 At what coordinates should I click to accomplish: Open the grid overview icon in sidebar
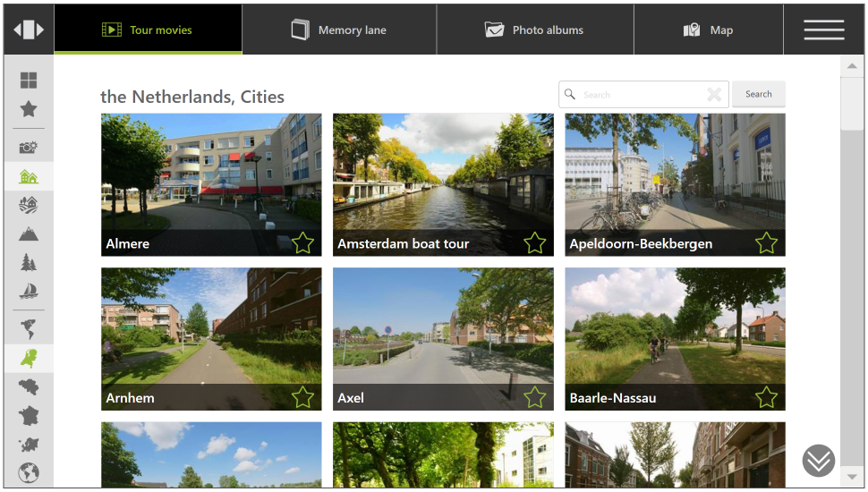(x=29, y=81)
